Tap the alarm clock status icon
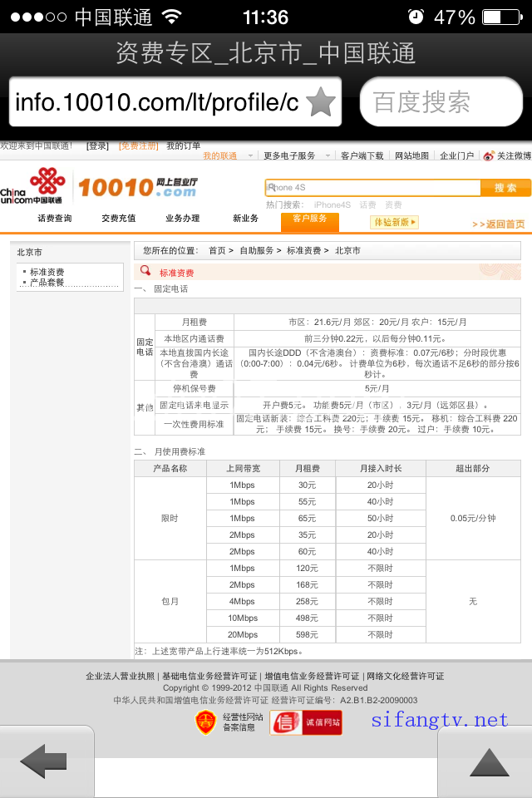The height and width of the screenshot is (798, 532). click(416, 17)
